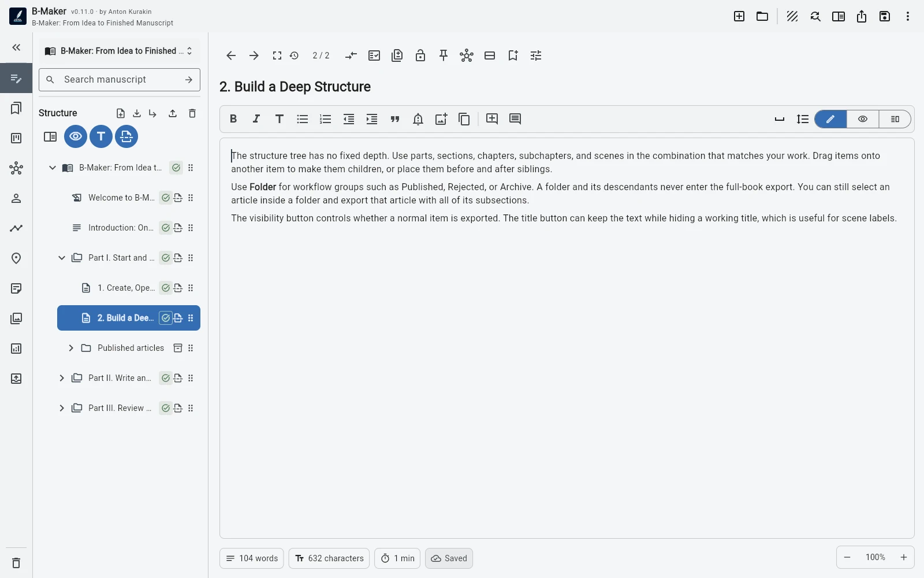924x578 pixels.
Task: Open the manuscript editor sidebar icon
Action: [x=16, y=78]
